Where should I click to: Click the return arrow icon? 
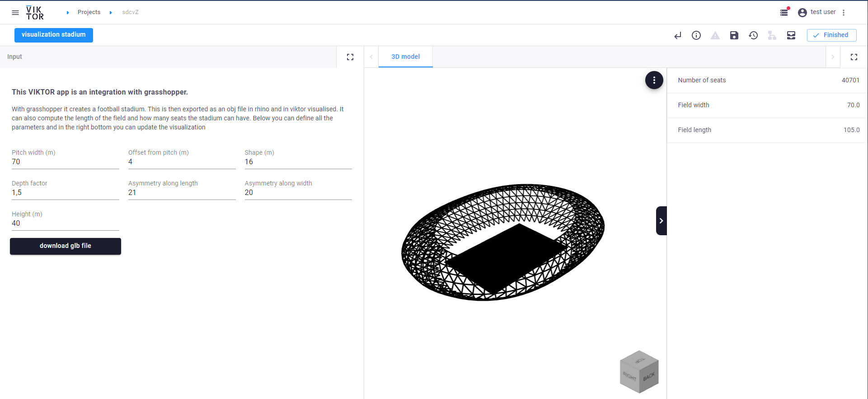click(x=677, y=35)
